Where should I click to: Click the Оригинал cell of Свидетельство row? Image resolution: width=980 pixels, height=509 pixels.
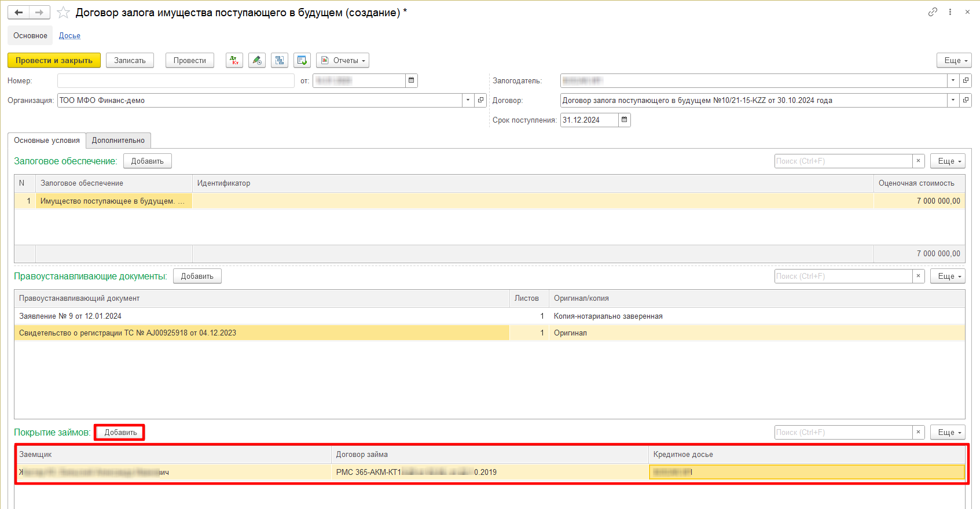757,333
